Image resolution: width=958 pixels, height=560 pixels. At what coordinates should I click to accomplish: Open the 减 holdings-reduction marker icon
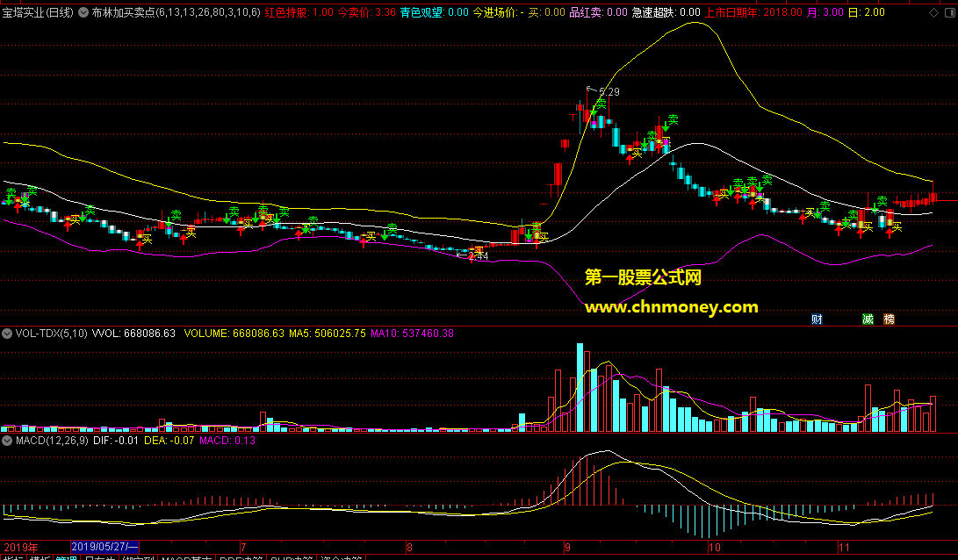(868, 319)
